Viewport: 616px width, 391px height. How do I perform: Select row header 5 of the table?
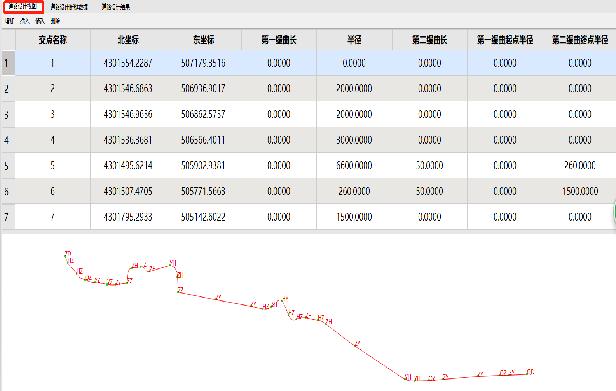point(7,165)
